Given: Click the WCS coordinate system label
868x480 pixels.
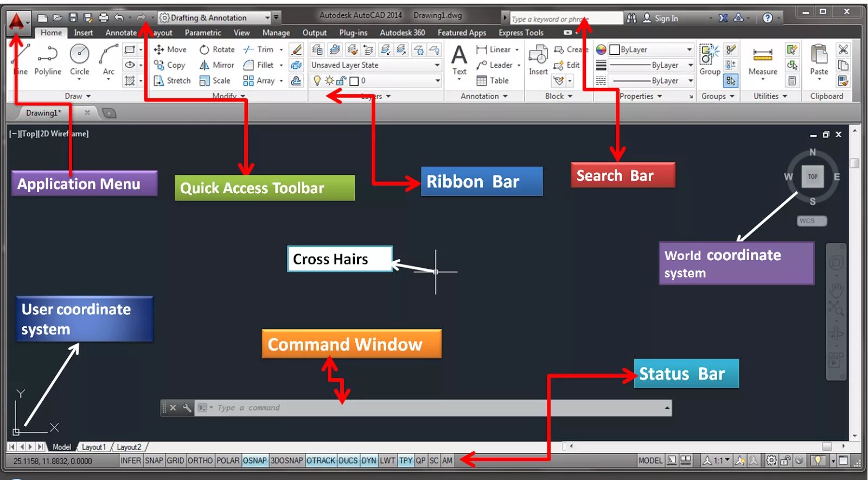Looking at the screenshot, I should 812,221.
